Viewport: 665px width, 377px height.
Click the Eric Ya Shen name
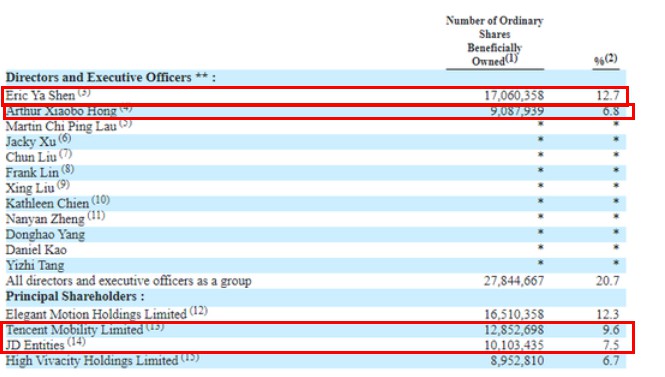40,95
